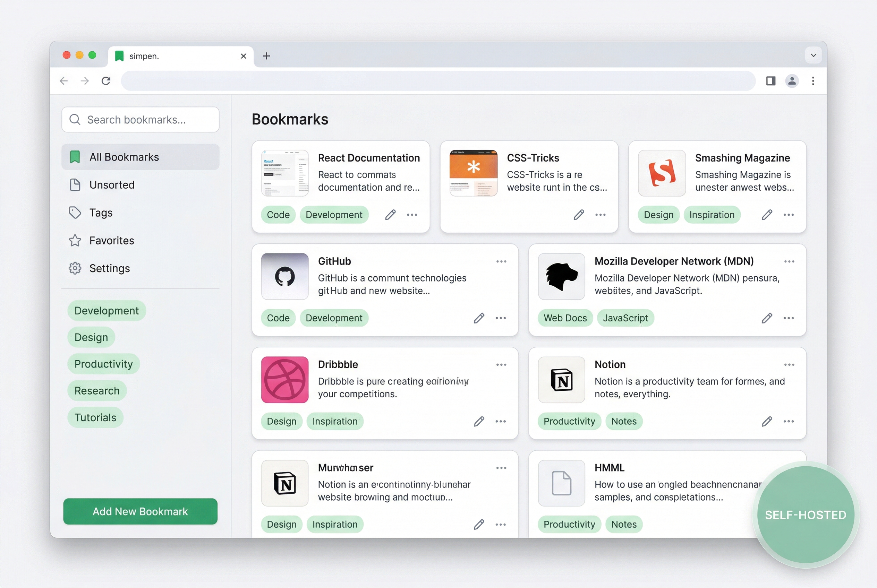Click the browser back arrow
This screenshot has height=588, width=877.
64,81
